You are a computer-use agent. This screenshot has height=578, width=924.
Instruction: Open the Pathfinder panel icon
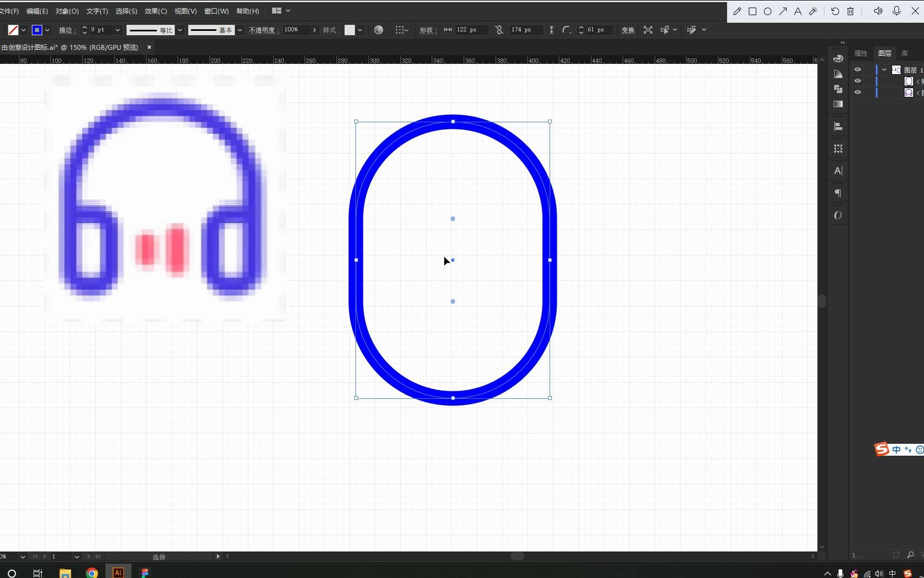[x=838, y=89]
